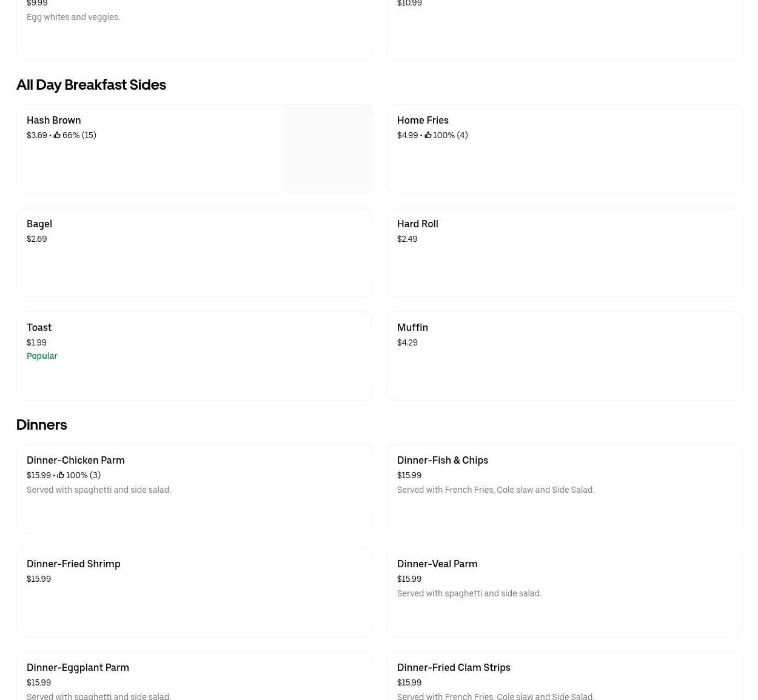
Task: Click the Dinners section heading
Action: pos(41,425)
